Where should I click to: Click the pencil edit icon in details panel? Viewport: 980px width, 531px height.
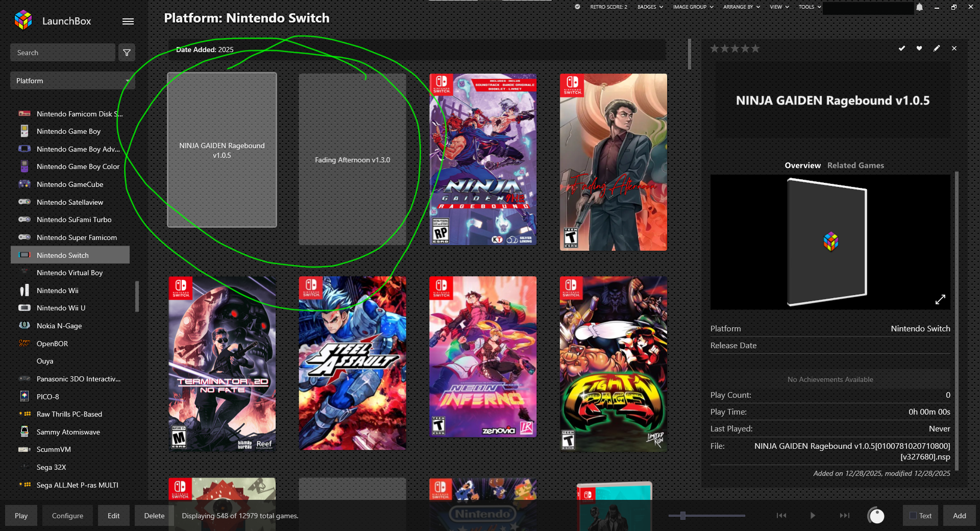[x=937, y=49]
